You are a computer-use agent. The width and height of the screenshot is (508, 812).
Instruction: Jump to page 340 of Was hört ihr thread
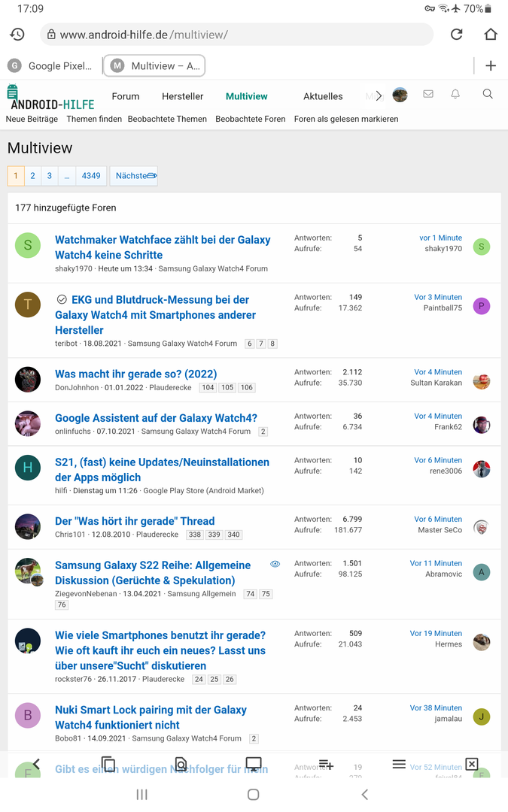234,535
